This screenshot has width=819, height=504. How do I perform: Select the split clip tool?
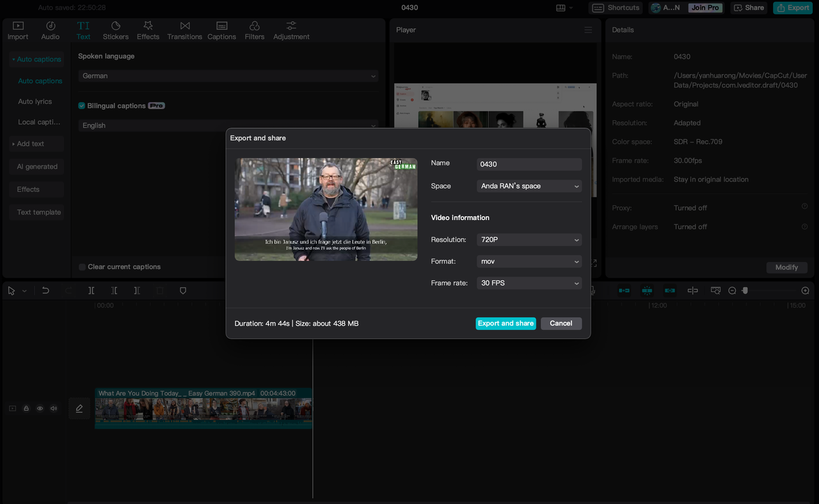click(x=91, y=290)
